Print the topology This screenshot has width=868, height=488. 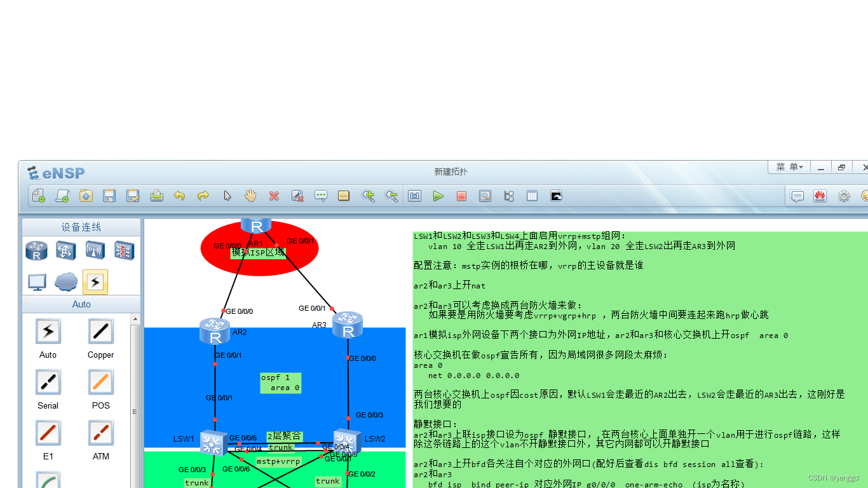(156, 196)
